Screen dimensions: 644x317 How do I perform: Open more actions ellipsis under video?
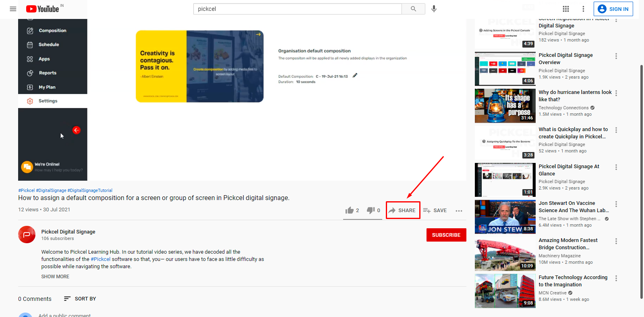459,211
